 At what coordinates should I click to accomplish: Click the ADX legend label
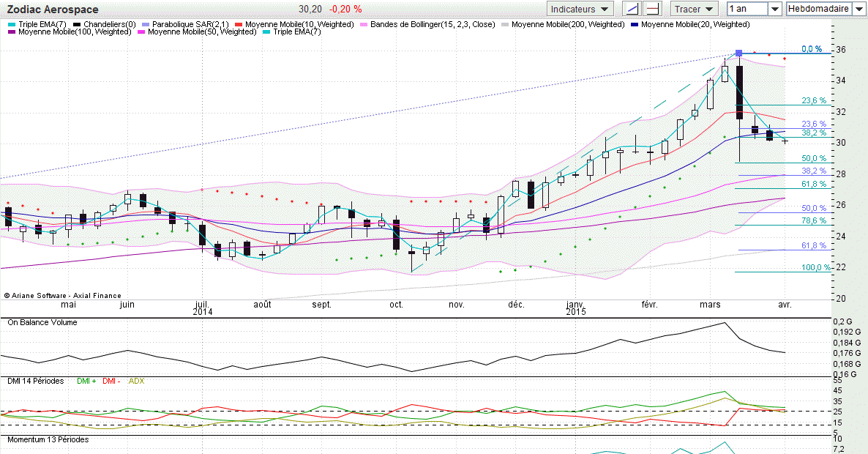[x=136, y=381]
